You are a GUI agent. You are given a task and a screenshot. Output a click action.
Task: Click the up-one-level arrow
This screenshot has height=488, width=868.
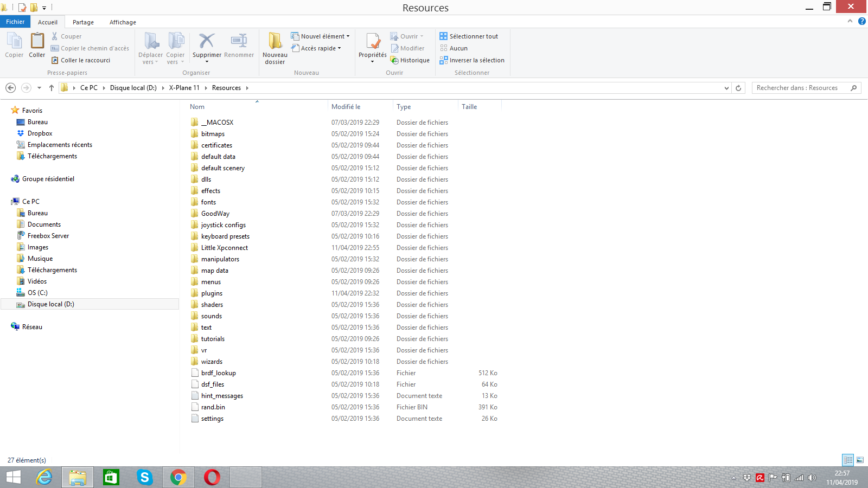pyautogui.click(x=51, y=88)
